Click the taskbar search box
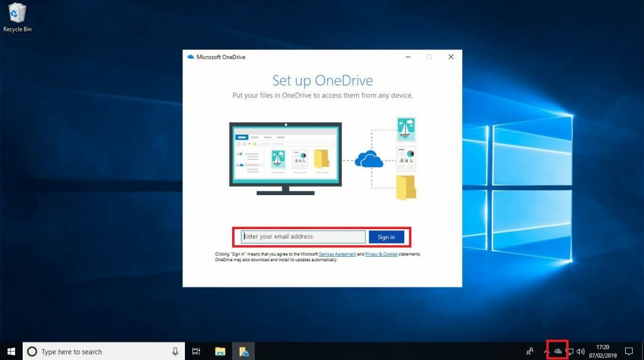Screen dimensions: 644x360 (104, 351)
